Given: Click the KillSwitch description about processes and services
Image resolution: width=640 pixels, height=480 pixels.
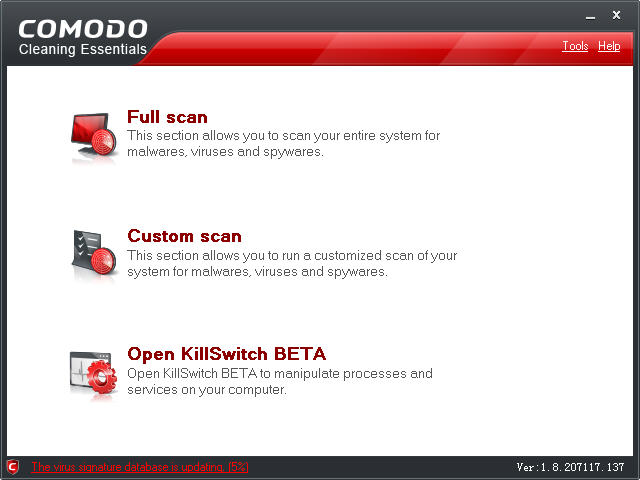Looking at the screenshot, I should point(279,382).
